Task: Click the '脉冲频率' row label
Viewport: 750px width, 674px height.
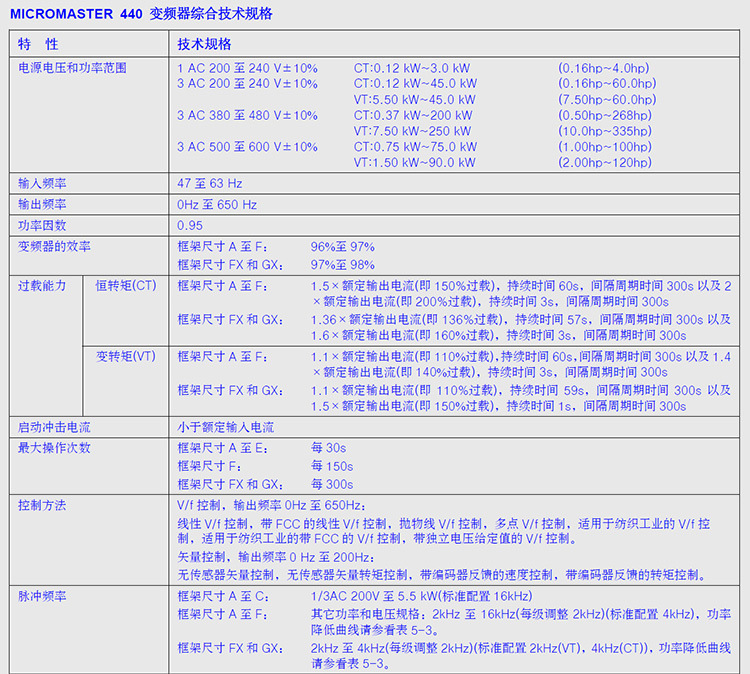Action: [x=42, y=596]
